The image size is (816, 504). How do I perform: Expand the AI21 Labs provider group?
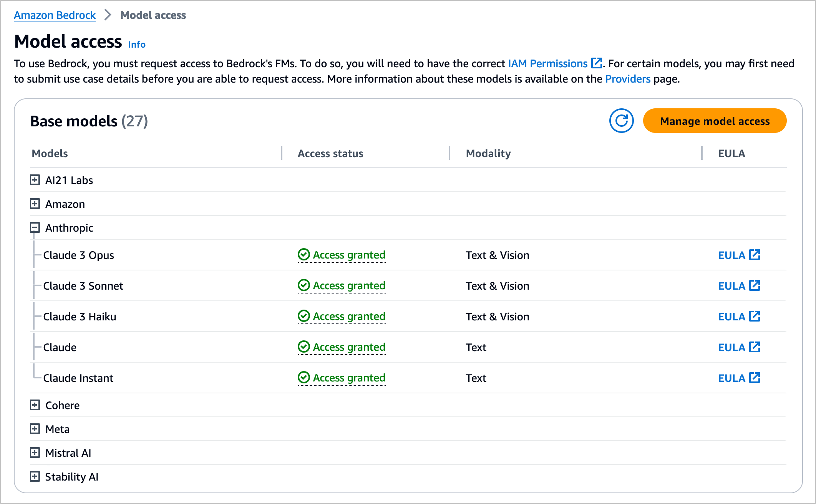click(x=35, y=180)
